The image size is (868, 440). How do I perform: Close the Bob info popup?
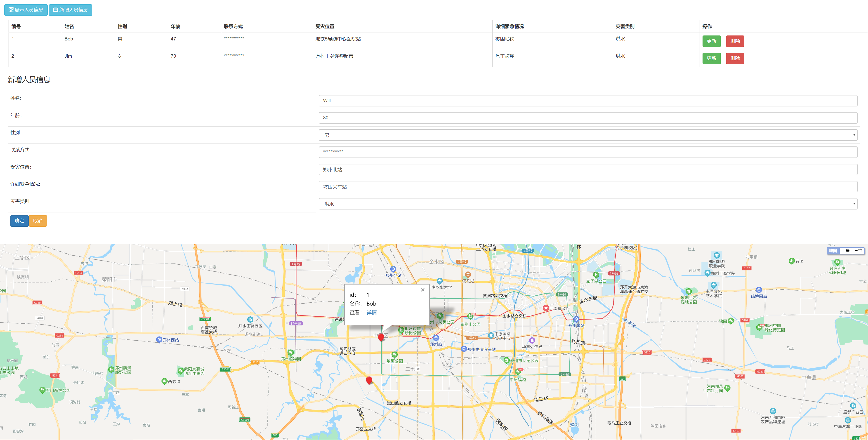[422, 290]
